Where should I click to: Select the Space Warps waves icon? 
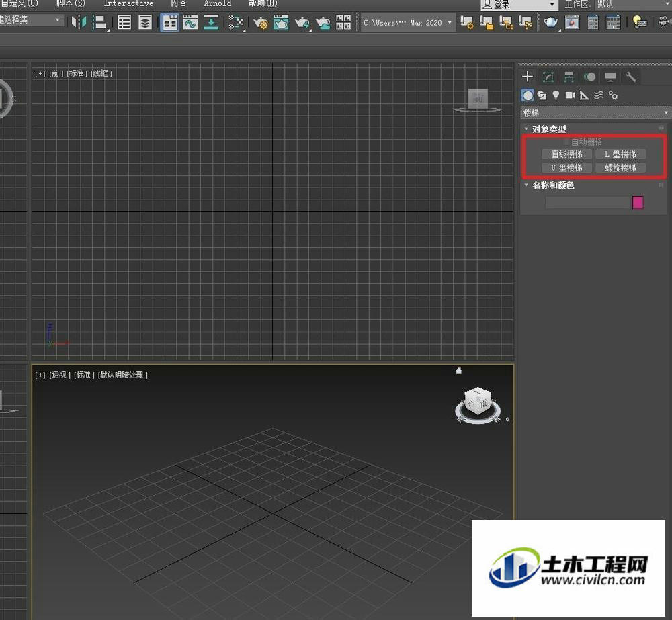point(599,95)
